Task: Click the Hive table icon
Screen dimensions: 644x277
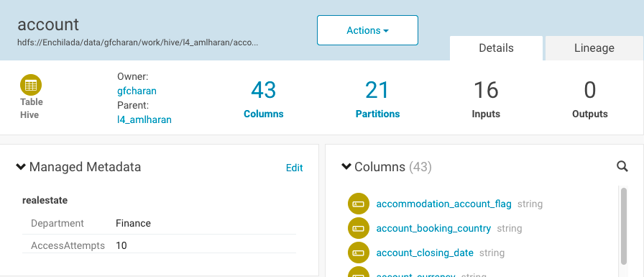Action: 31,85
